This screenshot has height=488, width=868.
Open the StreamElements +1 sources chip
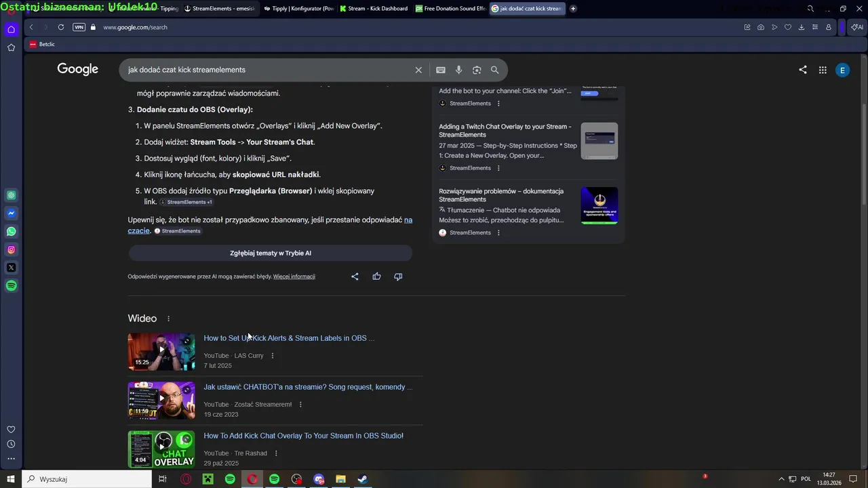point(186,202)
